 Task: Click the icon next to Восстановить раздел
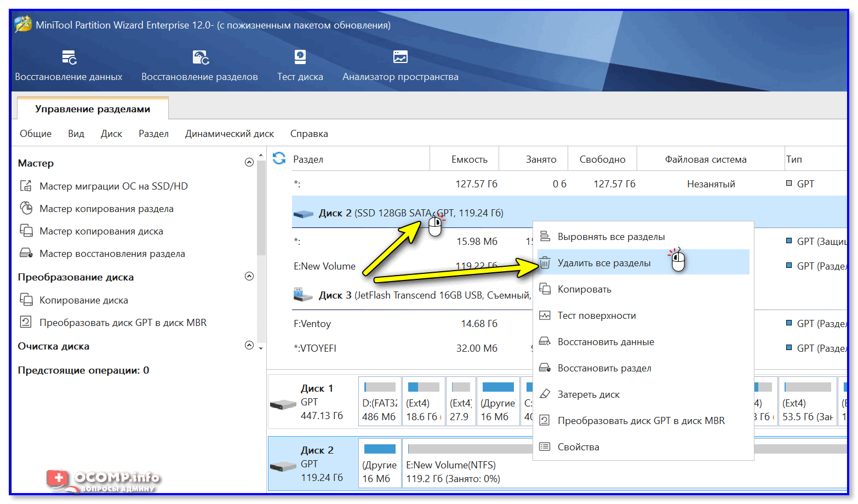click(x=545, y=368)
